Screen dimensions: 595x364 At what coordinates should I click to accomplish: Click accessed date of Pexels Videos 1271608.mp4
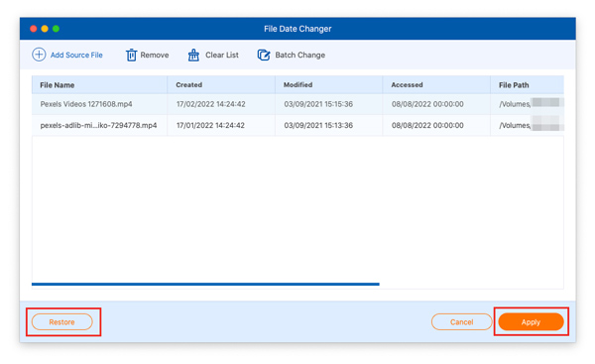427,104
